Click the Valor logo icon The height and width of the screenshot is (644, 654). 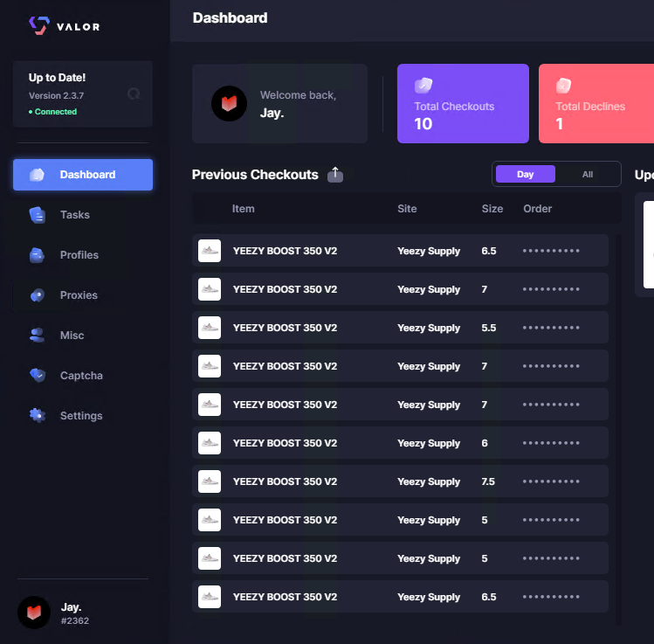(x=39, y=26)
